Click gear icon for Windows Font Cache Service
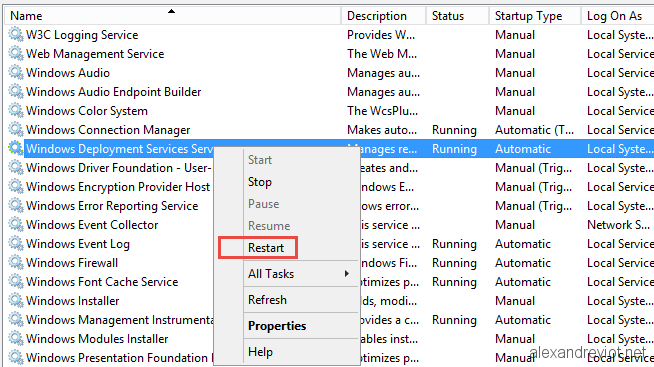 coord(16,282)
